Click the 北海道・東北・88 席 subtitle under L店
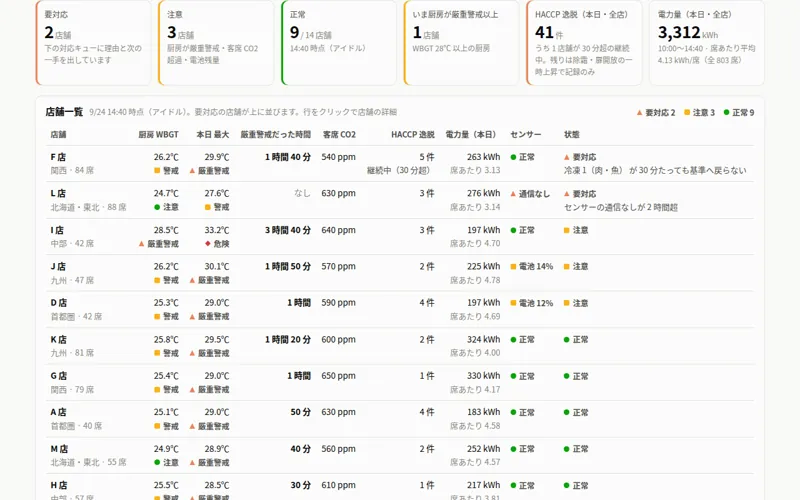This screenshot has height=500, width=800. pos(88,207)
